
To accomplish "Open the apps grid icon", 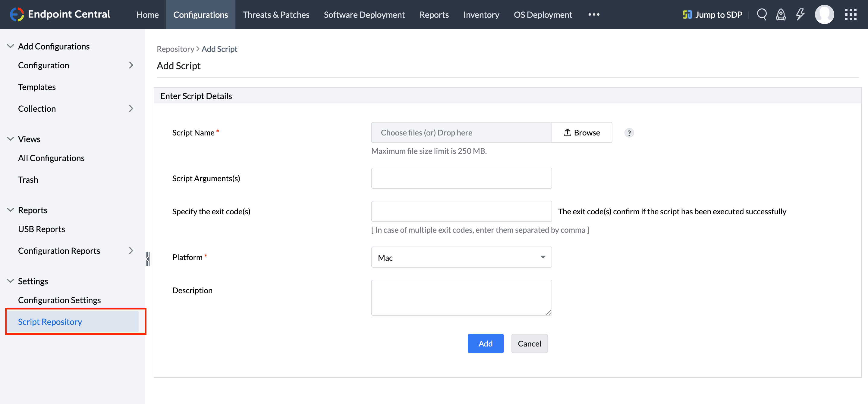I will (851, 14).
